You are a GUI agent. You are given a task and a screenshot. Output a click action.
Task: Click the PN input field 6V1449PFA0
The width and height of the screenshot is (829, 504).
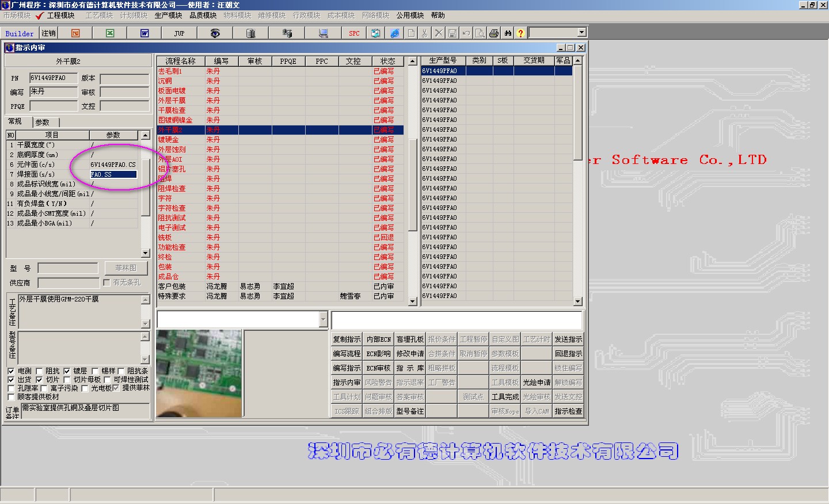point(53,78)
